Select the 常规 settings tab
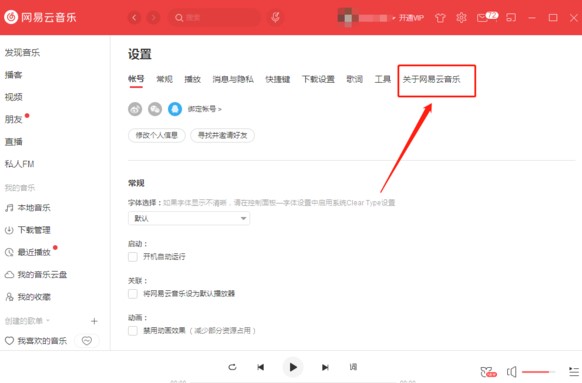The image size is (582, 383). pyautogui.click(x=164, y=79)
